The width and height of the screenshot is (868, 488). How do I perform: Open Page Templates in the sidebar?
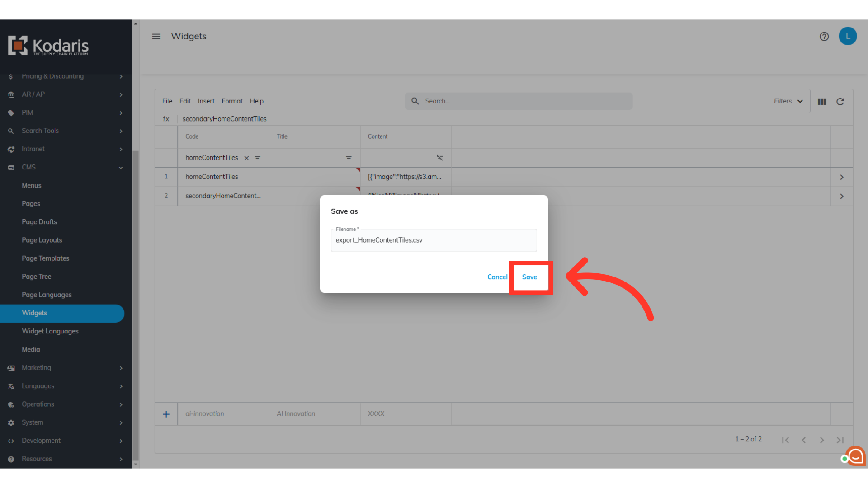pos(45,258)
